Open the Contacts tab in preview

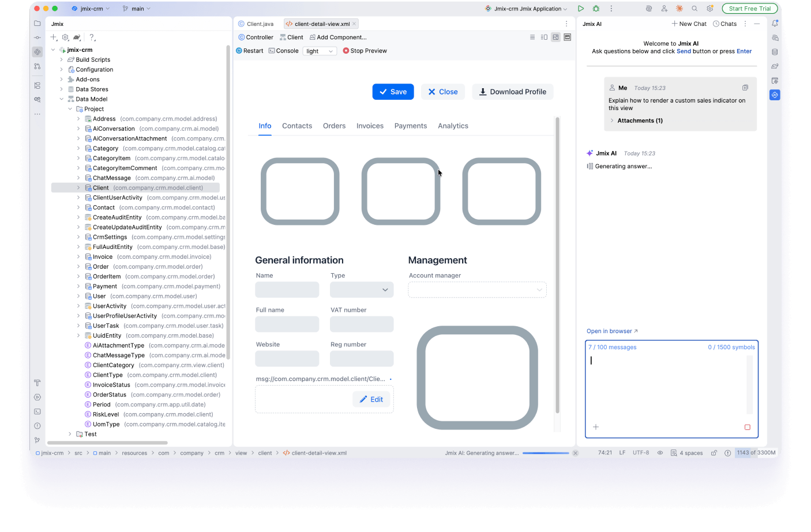point(297,126)
